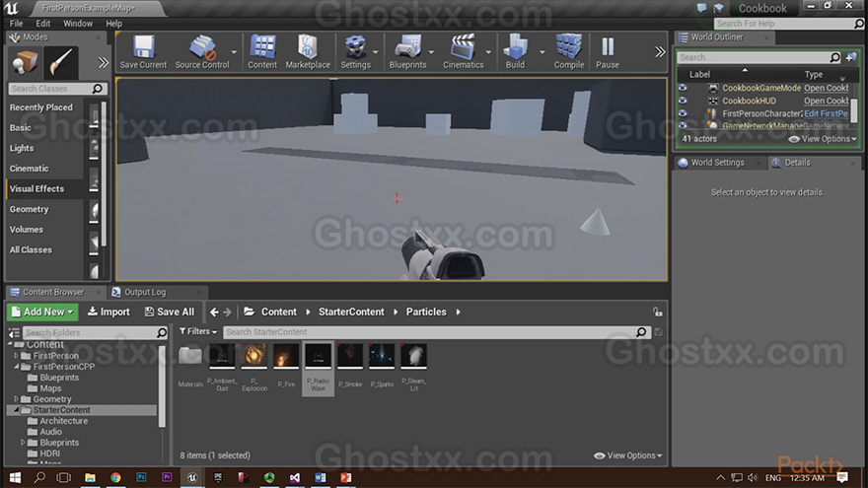
Task: Toggle visibility of FirstPersonCharacter actor
Action: pyautogui.click(x=683, y=112)
